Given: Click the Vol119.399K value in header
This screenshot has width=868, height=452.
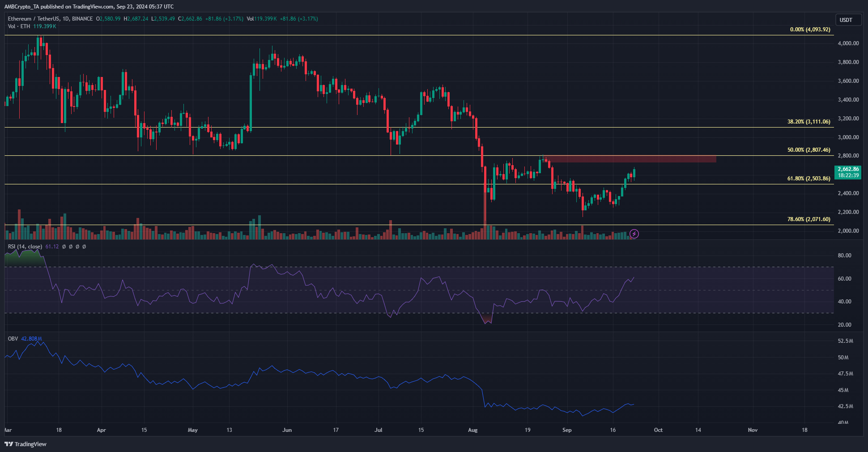Looking at the screenshot, I should click(262, 19).
